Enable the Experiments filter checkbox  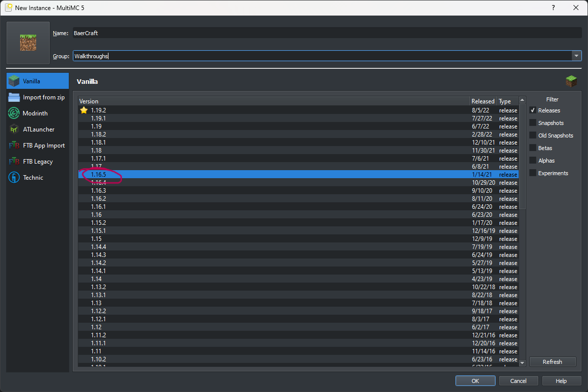532,173
